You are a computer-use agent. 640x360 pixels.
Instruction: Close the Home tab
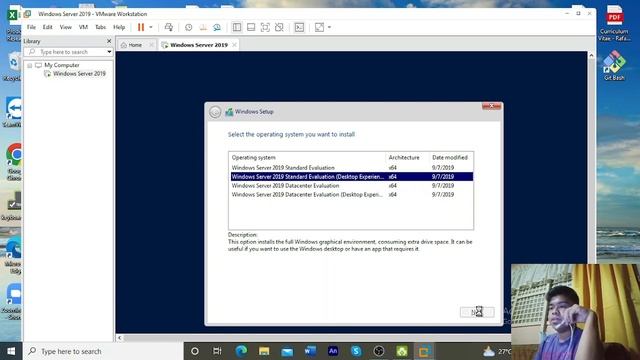tap(151, 45)
